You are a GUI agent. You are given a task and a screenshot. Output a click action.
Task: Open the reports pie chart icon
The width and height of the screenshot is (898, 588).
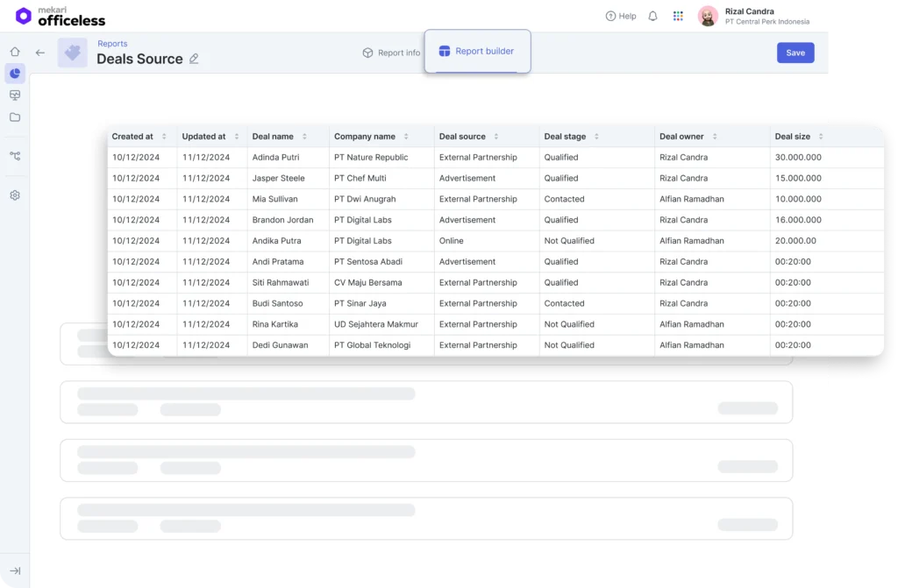click(15, 74)
